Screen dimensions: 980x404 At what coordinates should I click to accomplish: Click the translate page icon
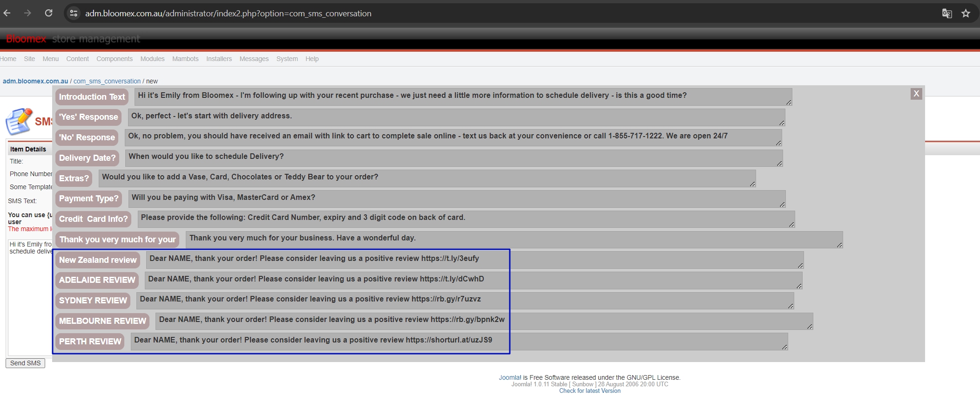tap(947, 13)
